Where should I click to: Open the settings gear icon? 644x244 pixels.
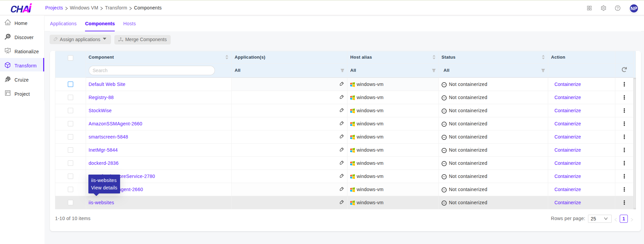[x=604, y=8]
